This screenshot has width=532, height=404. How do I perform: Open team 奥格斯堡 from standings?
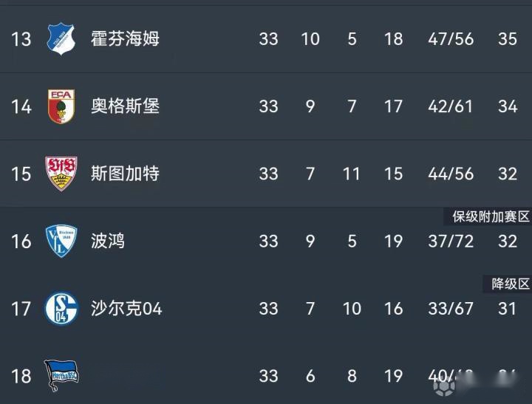coord(125,106)
